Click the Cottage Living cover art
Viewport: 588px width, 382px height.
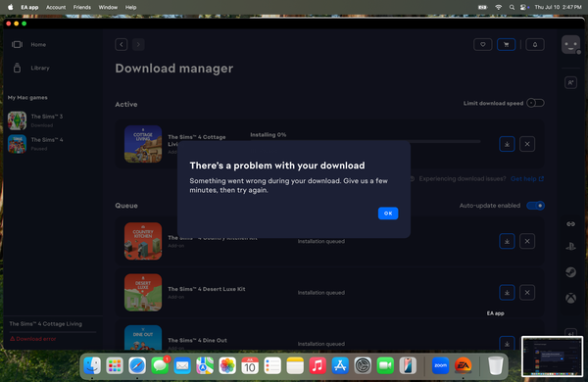(143, 144)
